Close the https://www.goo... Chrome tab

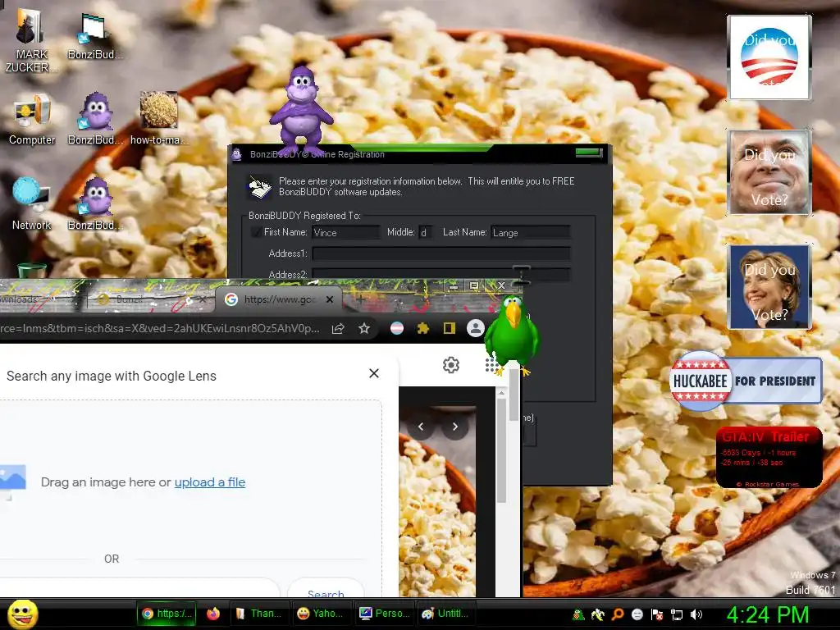[330, 299]
